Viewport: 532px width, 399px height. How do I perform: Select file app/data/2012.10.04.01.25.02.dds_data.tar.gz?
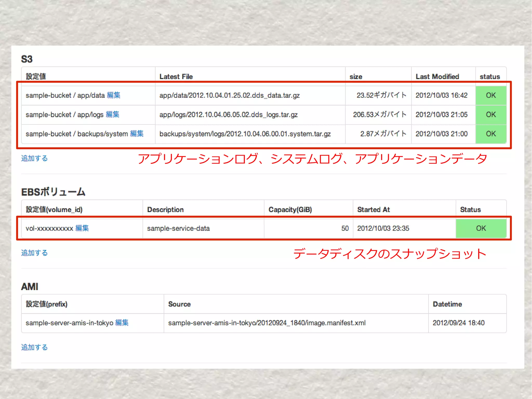point(229,95)
